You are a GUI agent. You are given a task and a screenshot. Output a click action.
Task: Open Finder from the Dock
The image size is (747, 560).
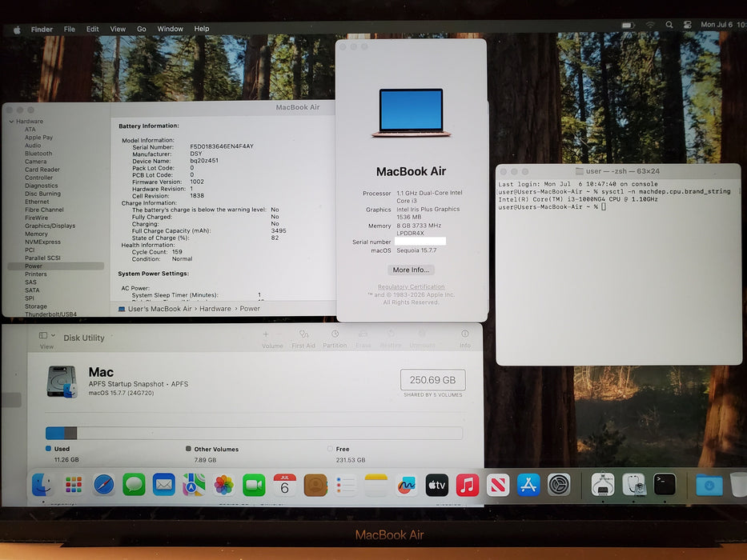coord(43,486)
